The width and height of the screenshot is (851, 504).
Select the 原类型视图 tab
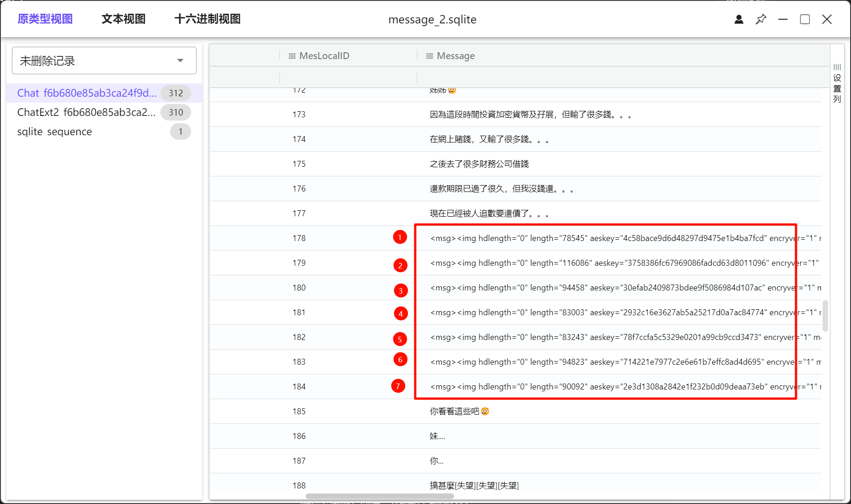point(45,19)
